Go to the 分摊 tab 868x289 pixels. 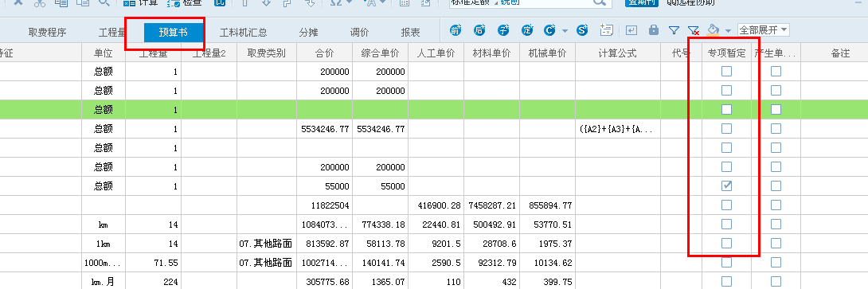(309, 32)
